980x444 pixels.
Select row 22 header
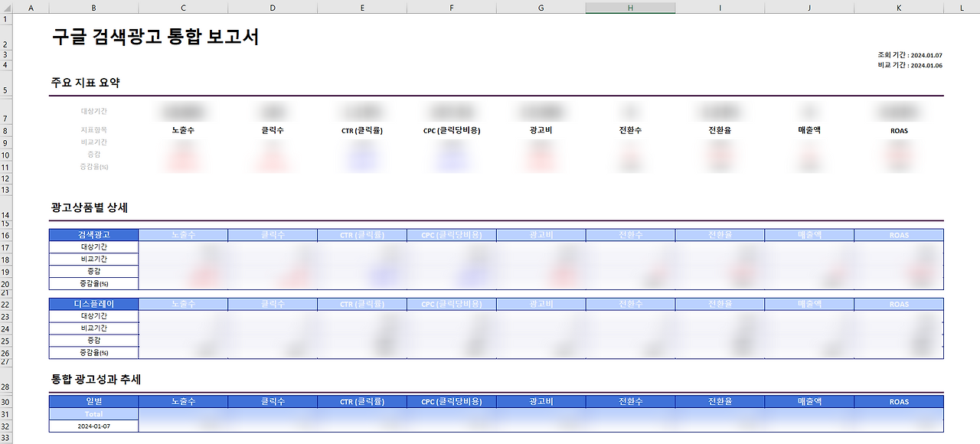7,304
